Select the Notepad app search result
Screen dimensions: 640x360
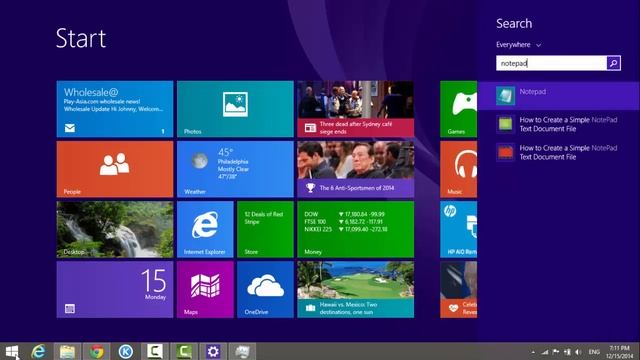tap(558, 96)
